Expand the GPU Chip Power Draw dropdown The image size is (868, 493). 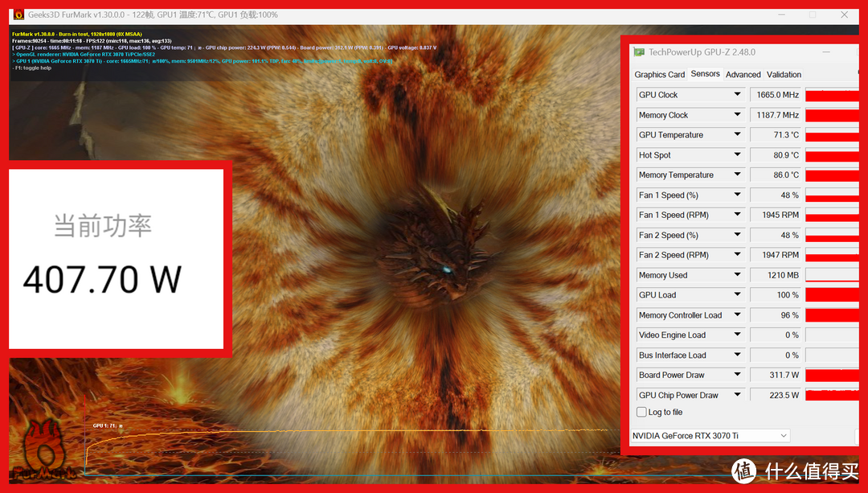pos(737,395)
